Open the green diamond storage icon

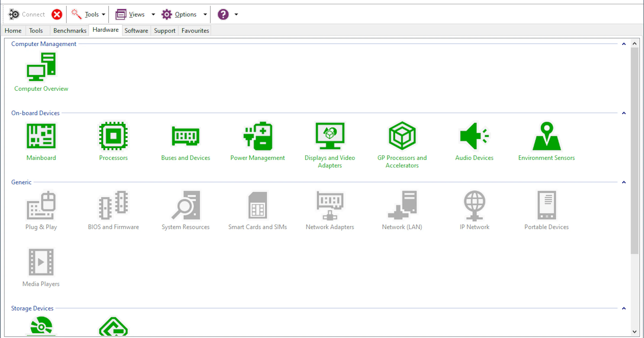pos(113,326)
